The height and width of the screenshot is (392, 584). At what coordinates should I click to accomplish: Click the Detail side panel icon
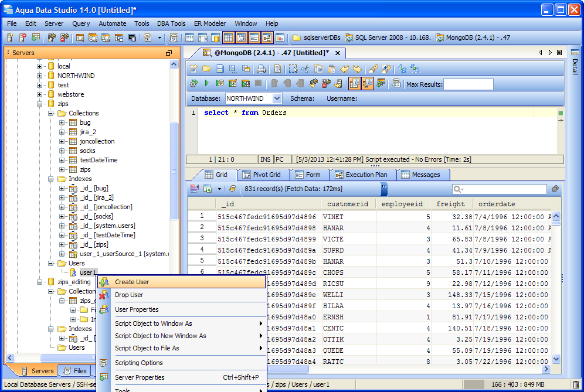(x=575, y=52)
